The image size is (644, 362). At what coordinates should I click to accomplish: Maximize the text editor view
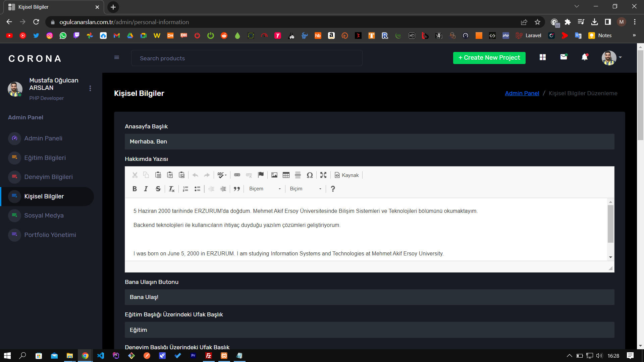click(x=323, y=175)
